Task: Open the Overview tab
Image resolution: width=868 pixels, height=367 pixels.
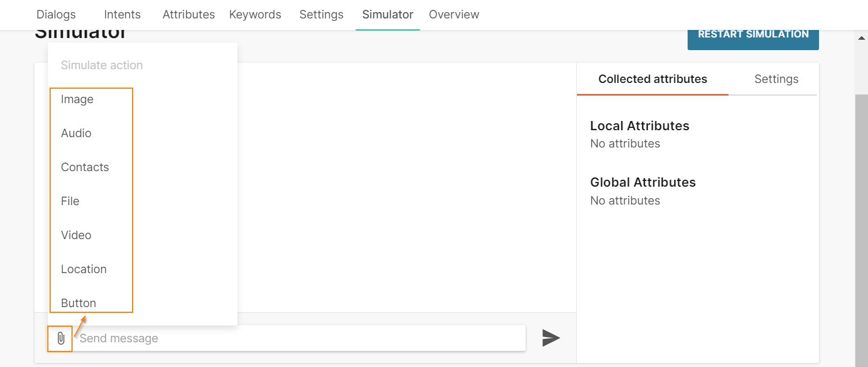Action: pos(454,14)
